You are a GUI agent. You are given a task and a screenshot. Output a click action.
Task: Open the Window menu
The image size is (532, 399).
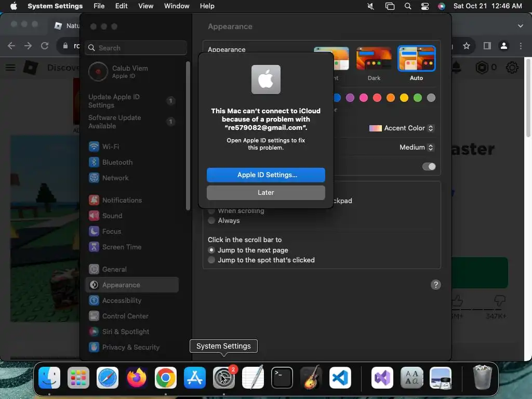pyautogui.click(x=177, y=6)
